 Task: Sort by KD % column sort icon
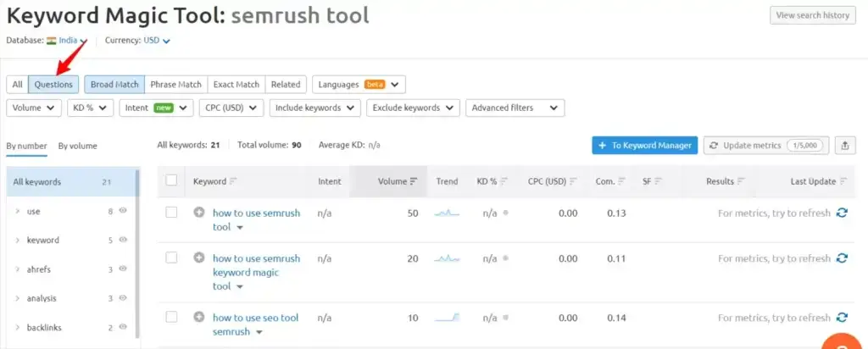point(504,181)
